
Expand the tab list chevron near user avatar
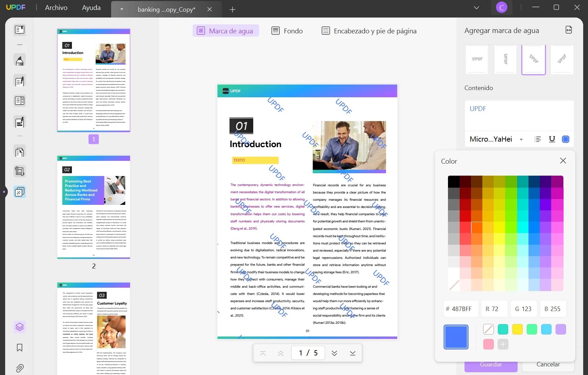477,8
